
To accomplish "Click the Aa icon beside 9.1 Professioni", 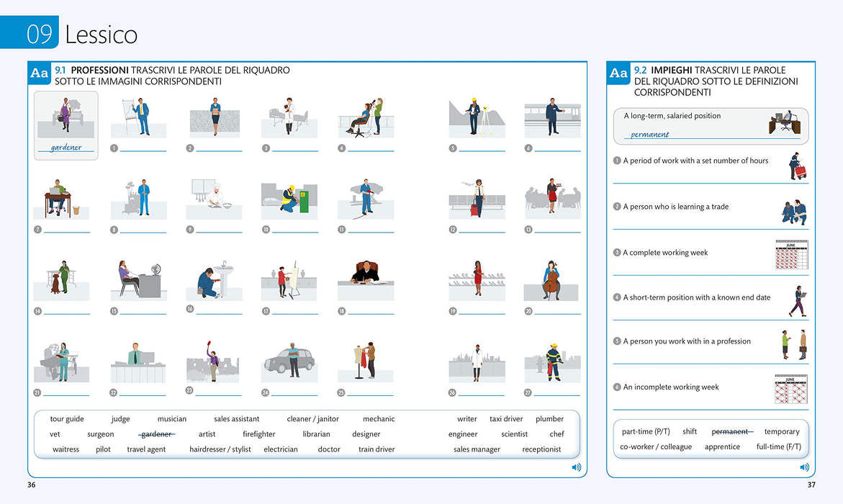I will (x=40, y=73).
